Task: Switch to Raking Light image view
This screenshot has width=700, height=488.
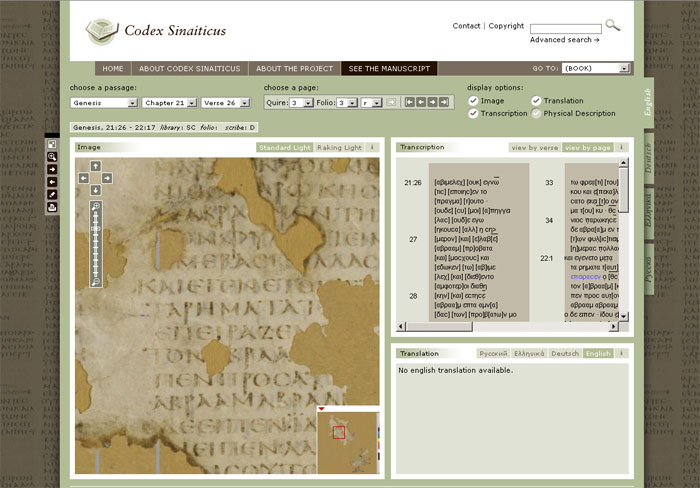Action: (x=339, y=147)
